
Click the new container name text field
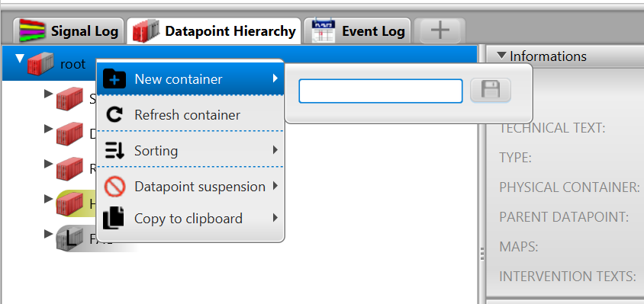tap(381, 91)
